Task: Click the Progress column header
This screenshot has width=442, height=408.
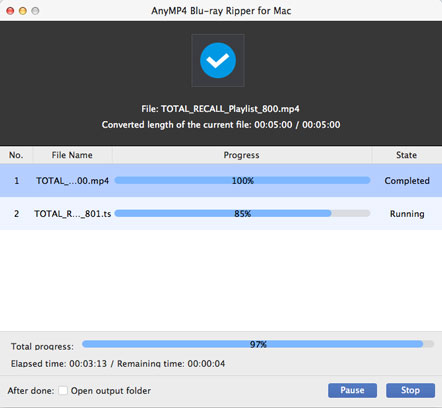Action: point(242,155)
